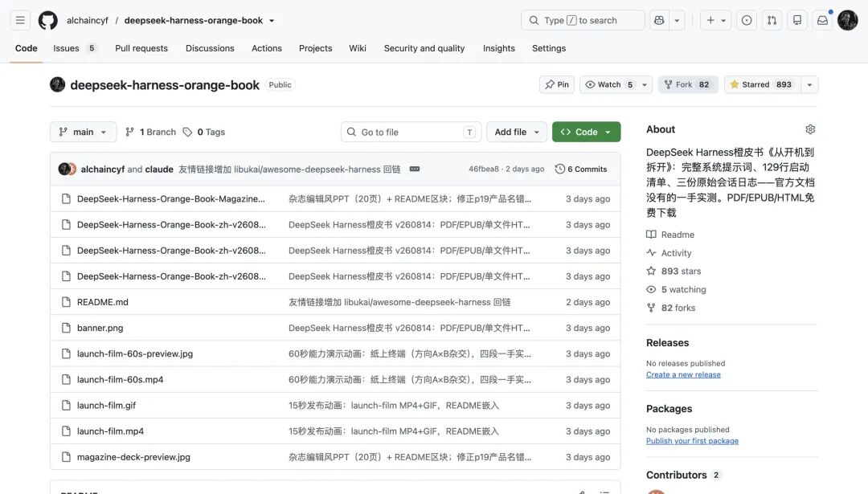Click the file icon beside README.md
This screenshot has width=868, height=494.
(x=66, y=302)
